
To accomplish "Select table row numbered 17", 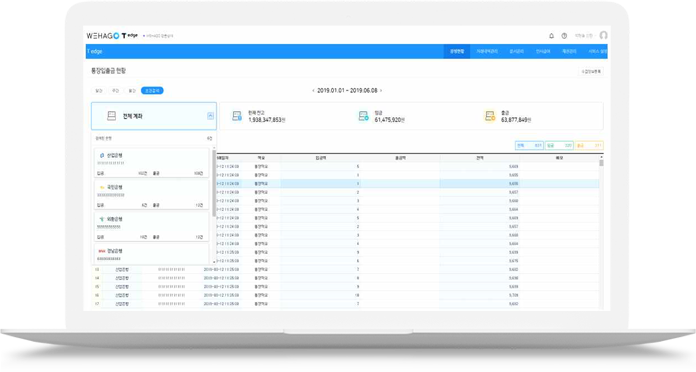I will pyautogui.click(x=345, y=304).
